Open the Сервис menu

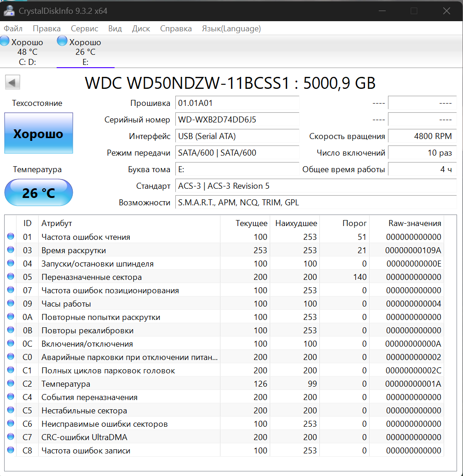pyautogui.click(x=84, y=29)
